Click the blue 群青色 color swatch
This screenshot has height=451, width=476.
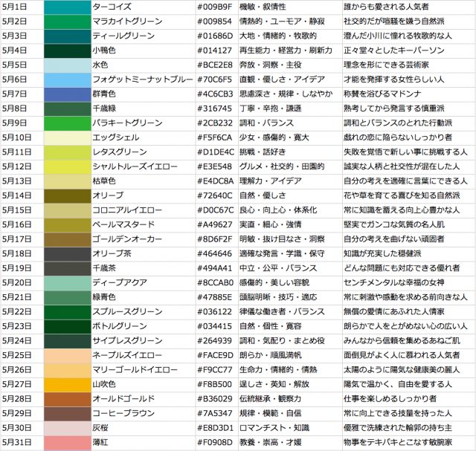[67, 94]
